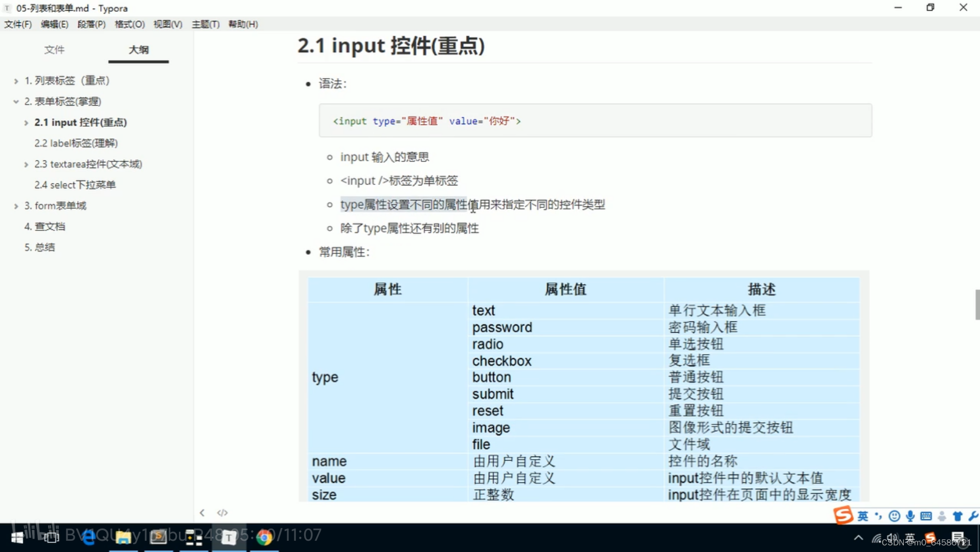
Task: Go to 5. 总结 outline entry
Action: click(39, 247)
